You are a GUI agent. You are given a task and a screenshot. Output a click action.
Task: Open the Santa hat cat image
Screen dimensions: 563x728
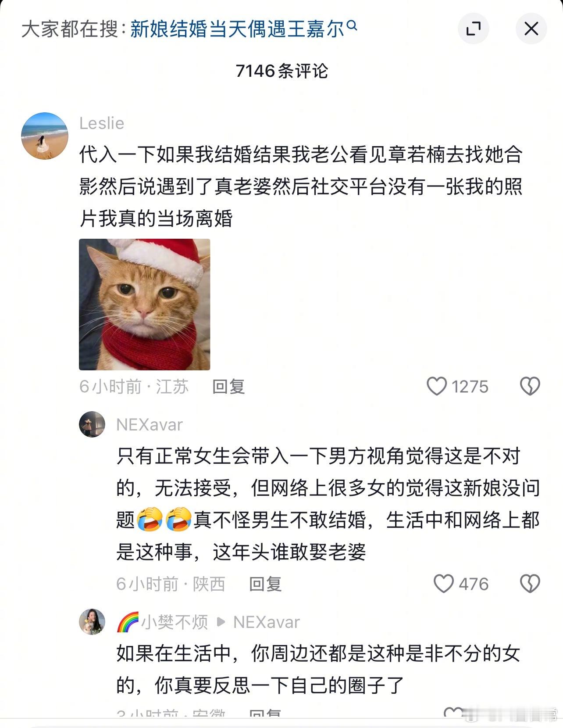pos(145,305)
